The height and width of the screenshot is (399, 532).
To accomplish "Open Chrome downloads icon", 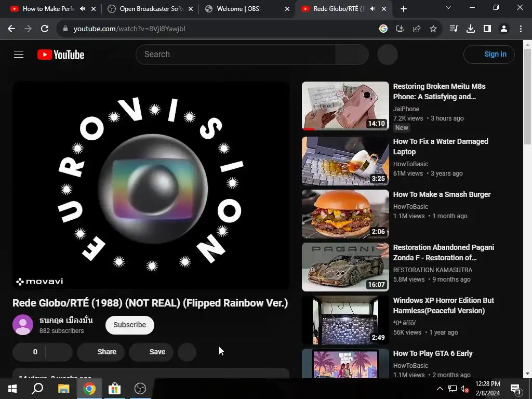I will pyautogui.click(x=471, y=29).
